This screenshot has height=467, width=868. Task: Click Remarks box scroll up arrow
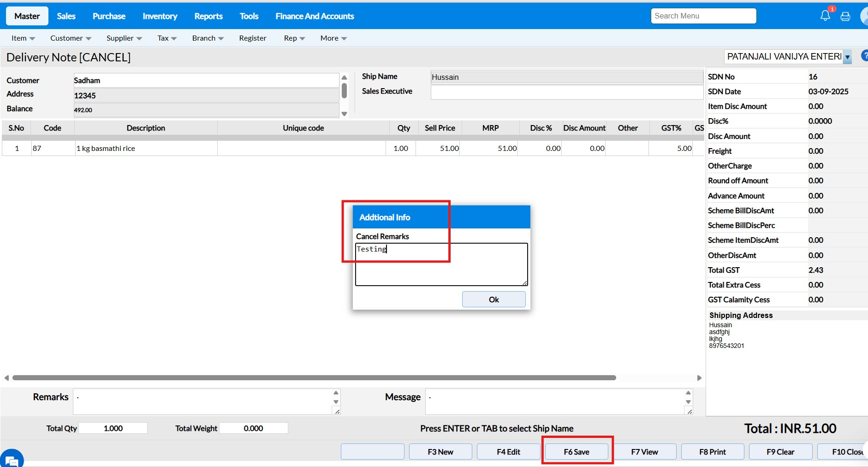[x=336, y=393]
